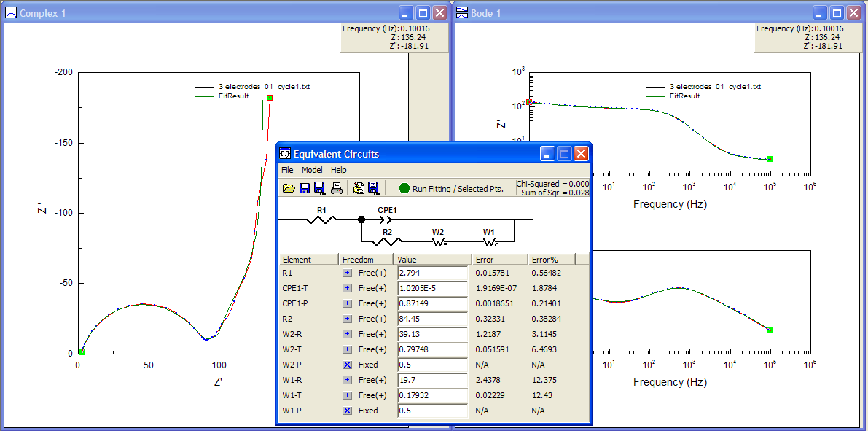The width and height of the screenshot is (868, 431).
Task: Click Complex 1 frequency readout box
Action: (394, 38)
